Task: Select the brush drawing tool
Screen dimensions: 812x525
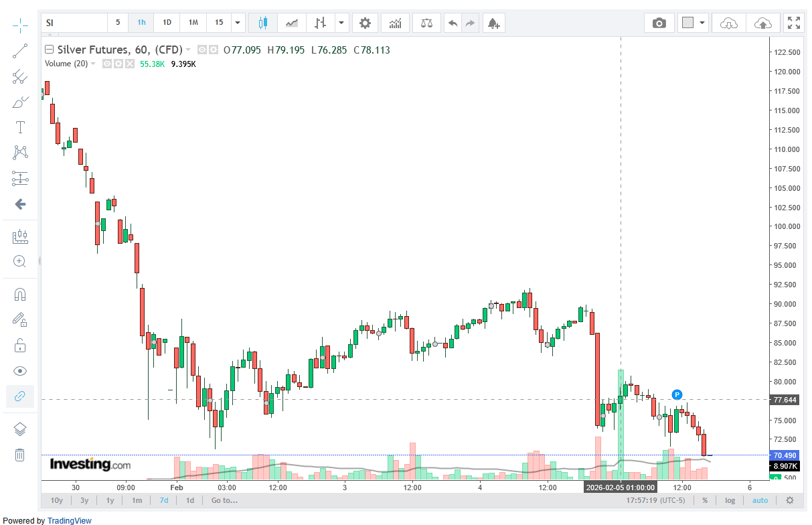Action: coord(20,102)
